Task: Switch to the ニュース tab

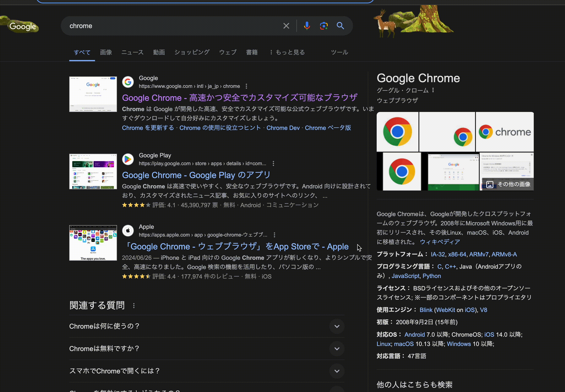Action: click(132, 52)
